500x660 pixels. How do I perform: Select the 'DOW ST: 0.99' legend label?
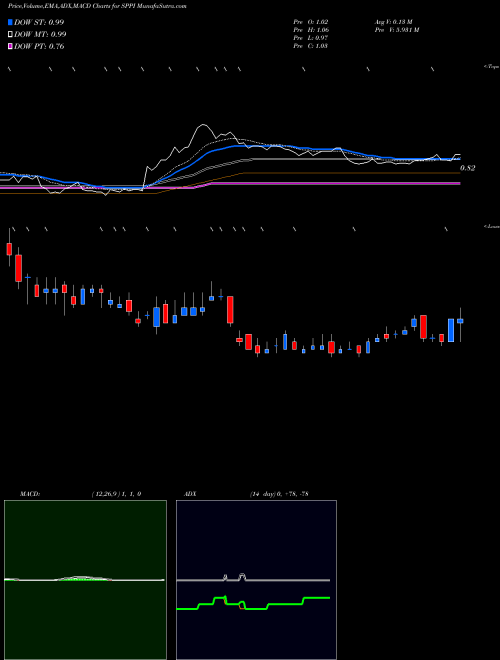click(x=39, y=22)
